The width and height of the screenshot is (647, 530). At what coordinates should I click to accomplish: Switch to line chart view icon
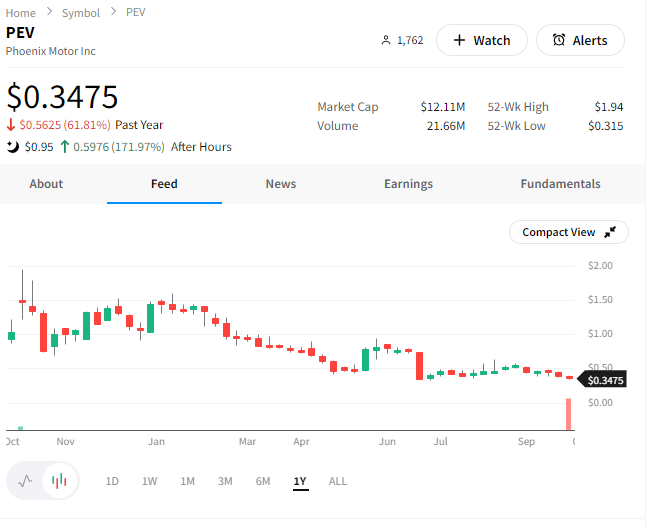pyautogui.click(x=25, y=481)
